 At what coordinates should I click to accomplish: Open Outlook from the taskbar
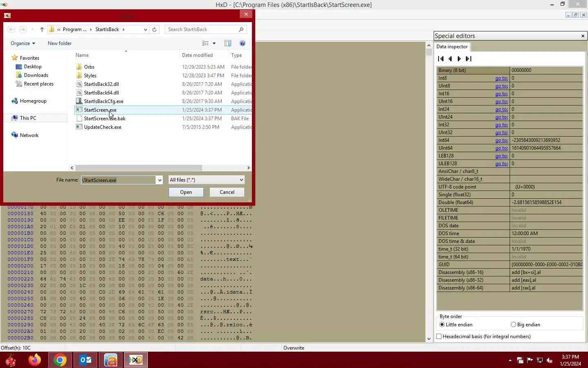point(85,360)
